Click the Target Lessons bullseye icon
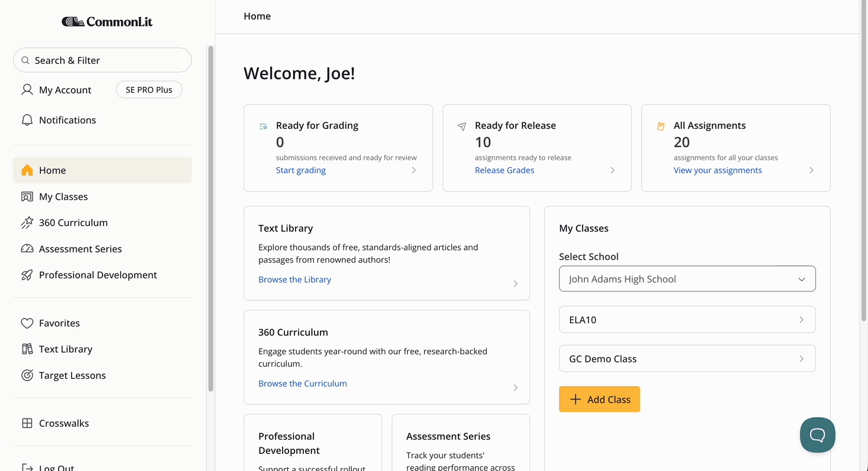868x471 pixels. pyautogui.click(x=27, y=375)
